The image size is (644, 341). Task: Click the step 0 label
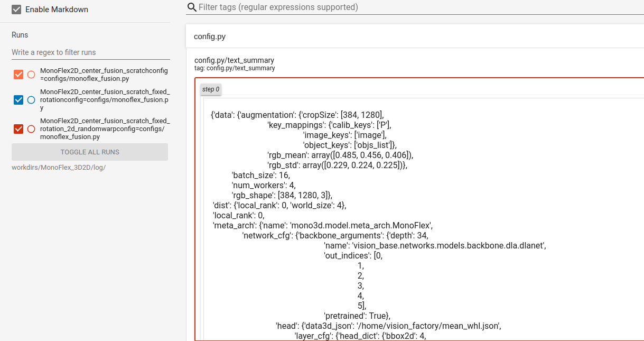click(211, 89)
